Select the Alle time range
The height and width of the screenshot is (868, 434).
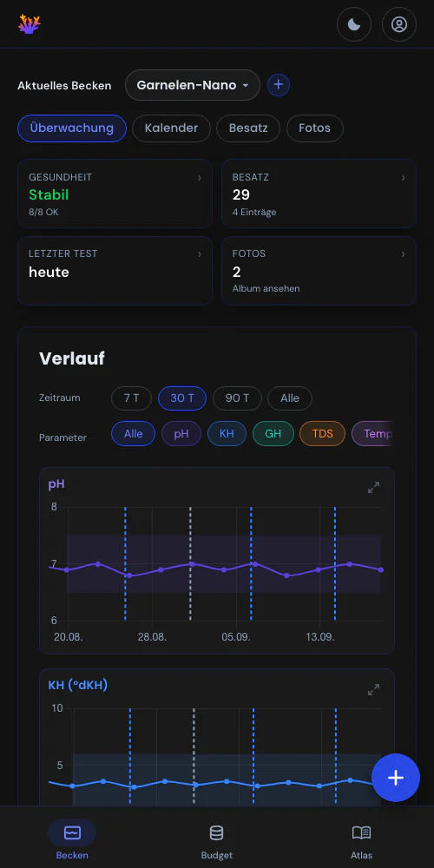[x=290, y=398]
